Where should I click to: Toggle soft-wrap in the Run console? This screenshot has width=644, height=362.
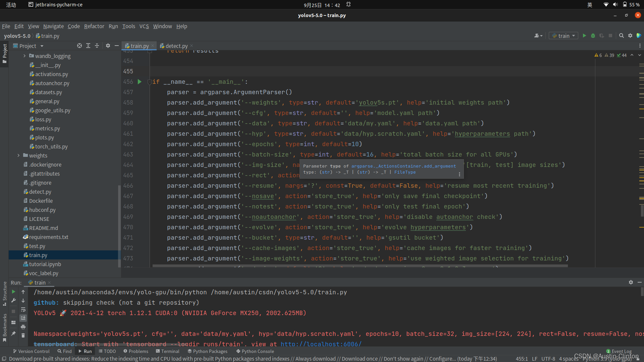tap(23, 309)
